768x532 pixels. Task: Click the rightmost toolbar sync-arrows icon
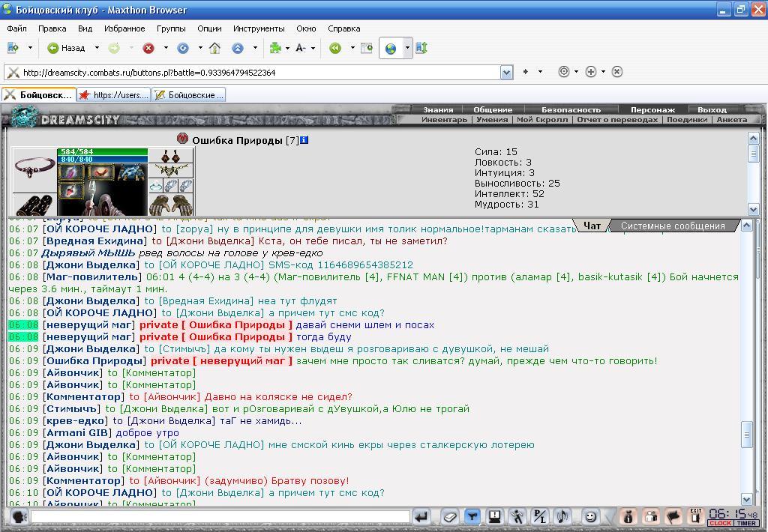point(421,48)
